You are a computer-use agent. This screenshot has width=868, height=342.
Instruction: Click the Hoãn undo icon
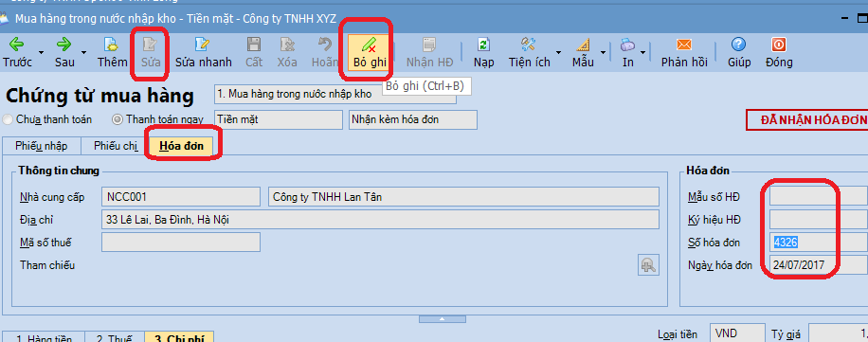(x=325, y=52)
